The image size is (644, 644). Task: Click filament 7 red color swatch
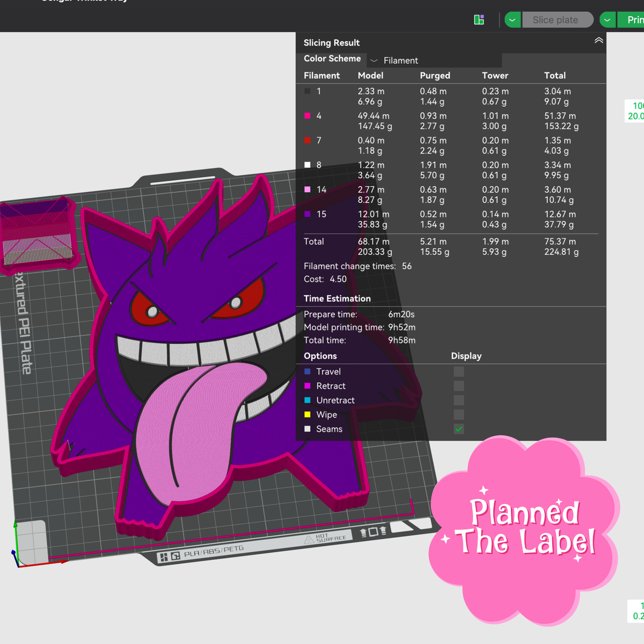point(308,141)
